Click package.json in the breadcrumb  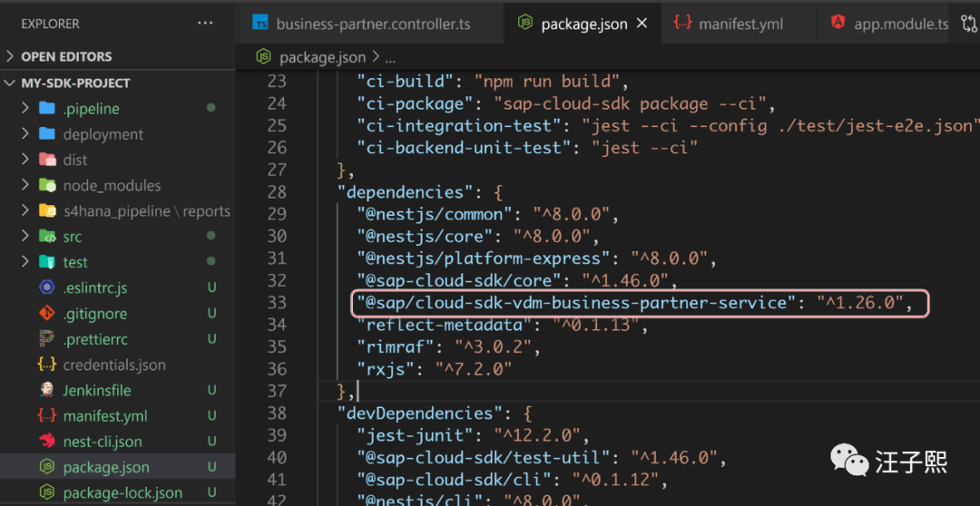pos(322,57)
